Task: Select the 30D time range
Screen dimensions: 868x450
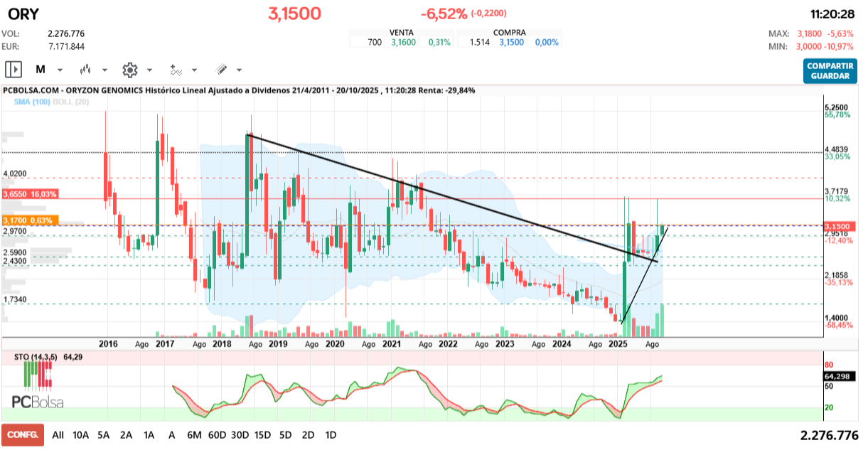Action: click(x=240, y=434)
